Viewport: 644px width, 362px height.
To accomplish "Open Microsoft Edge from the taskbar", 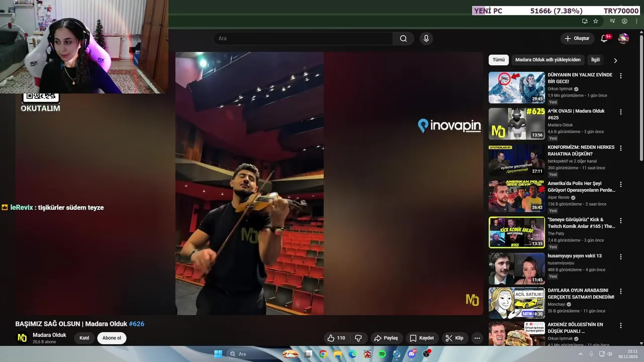I will tap(353, 354).
